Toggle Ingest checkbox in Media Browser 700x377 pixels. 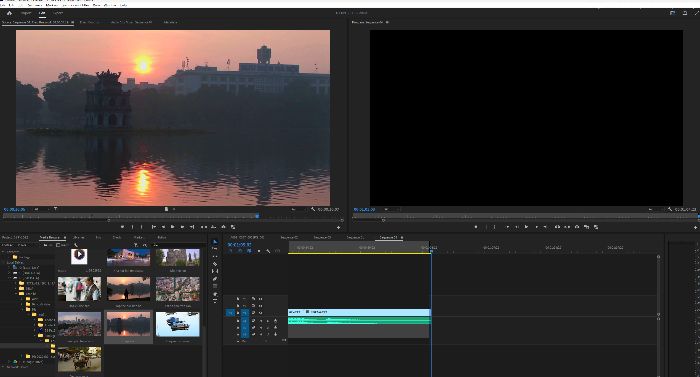pyautogui.click(x=58, y=245)
